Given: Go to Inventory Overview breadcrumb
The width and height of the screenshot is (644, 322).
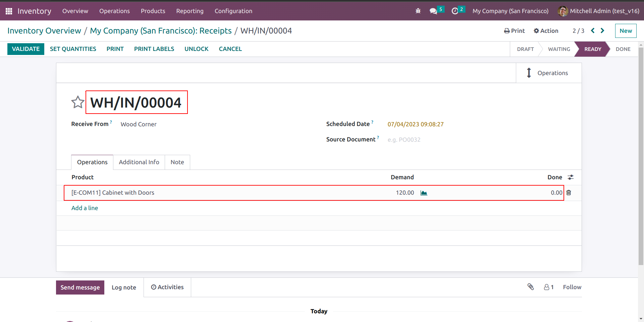Looking at the screenshot, I should [x=44, y=31].
